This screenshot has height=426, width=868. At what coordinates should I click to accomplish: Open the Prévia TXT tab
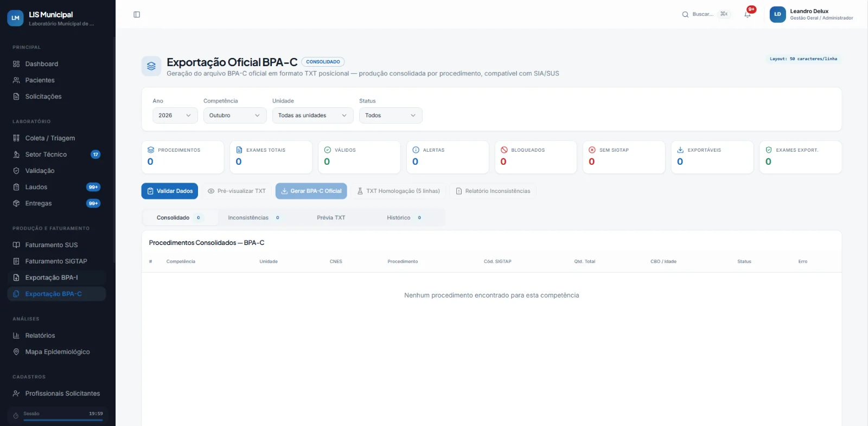[331, 218]
